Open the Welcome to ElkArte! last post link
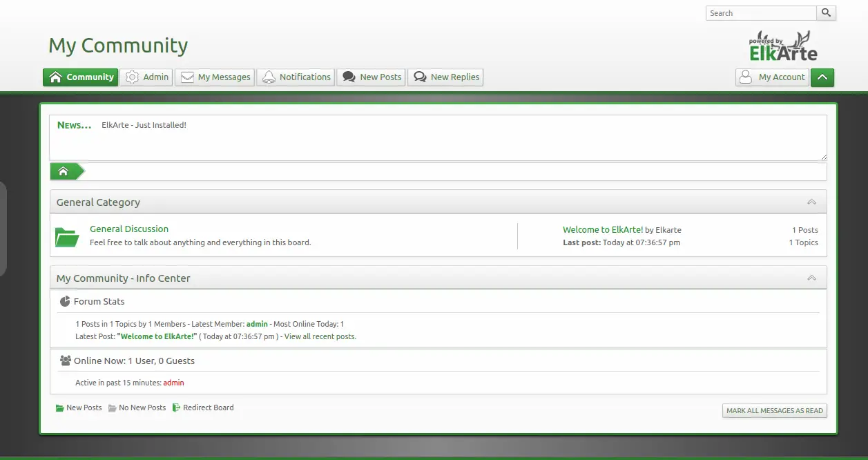Image resolution: width=868 pixels, height=460 pixels. click(603, 229)
